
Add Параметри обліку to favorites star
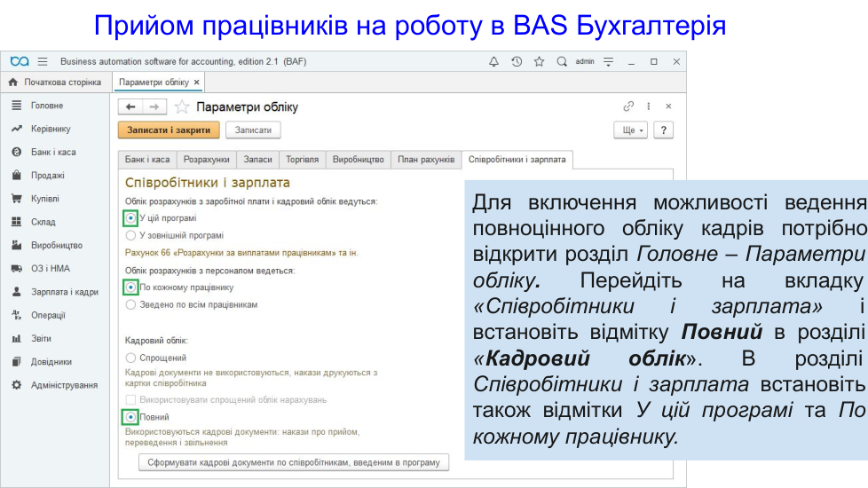coord(182,106)
